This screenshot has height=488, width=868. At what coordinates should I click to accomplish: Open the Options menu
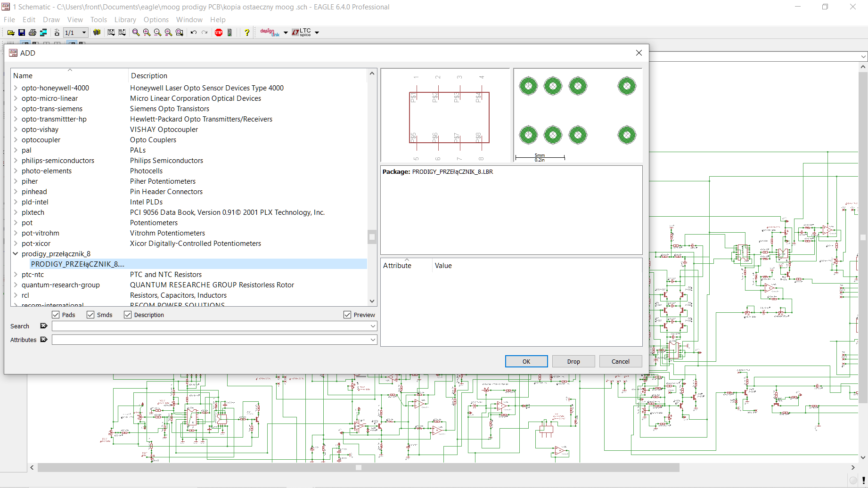[156, 20]
